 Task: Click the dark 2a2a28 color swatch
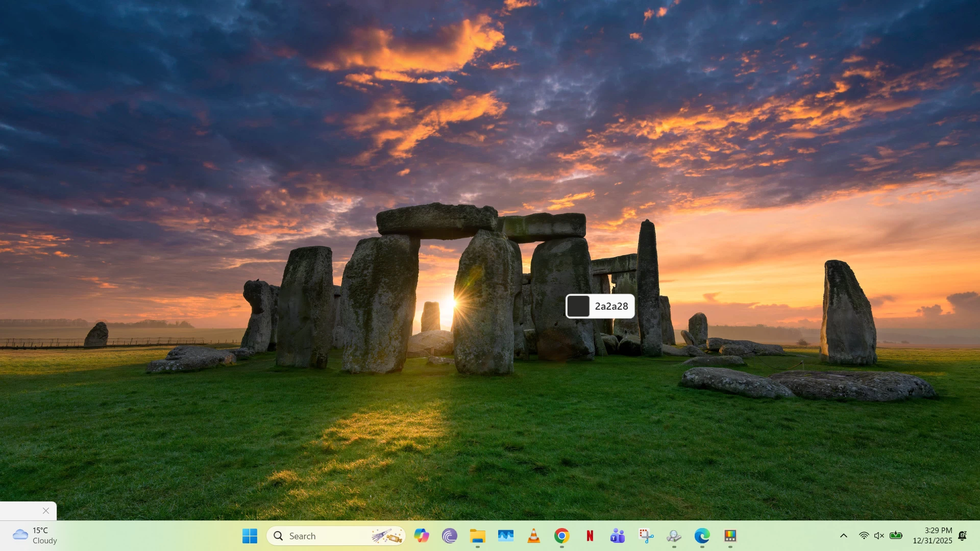[578, 306]
